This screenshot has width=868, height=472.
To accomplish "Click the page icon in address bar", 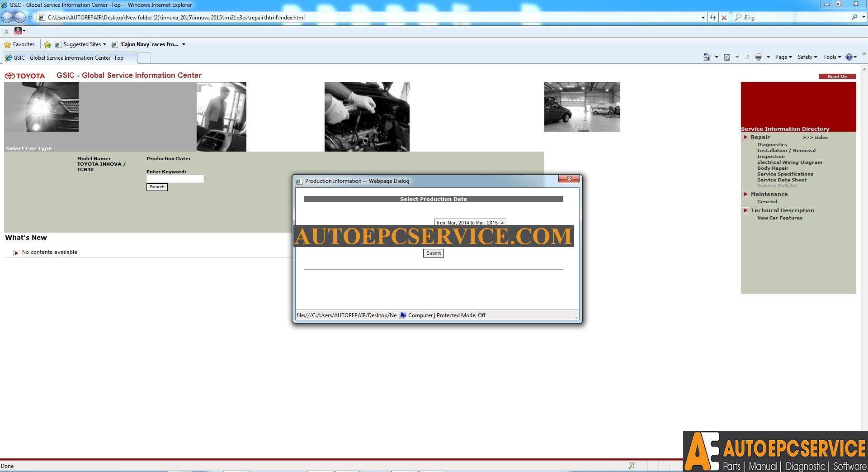I will (42, 18).
